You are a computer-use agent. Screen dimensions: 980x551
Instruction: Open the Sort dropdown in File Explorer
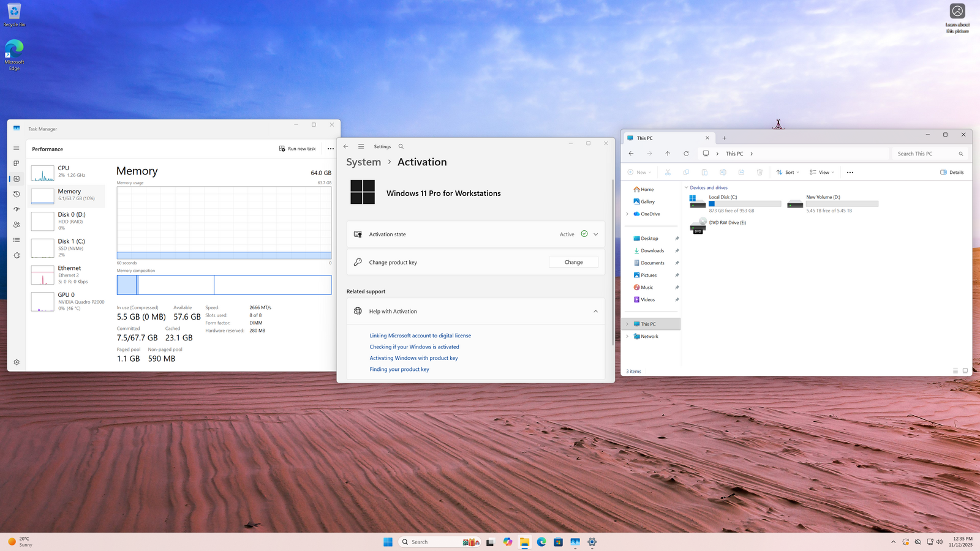788,172
